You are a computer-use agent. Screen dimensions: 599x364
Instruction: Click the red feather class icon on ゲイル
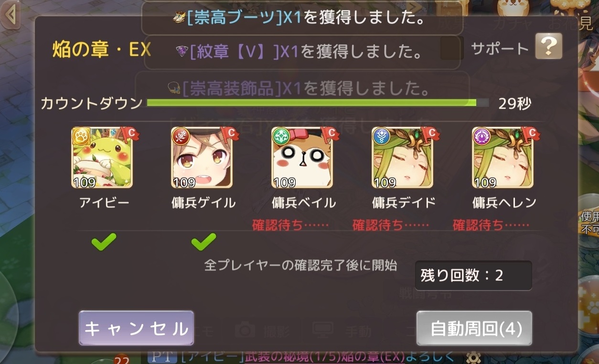coord(181,136)
